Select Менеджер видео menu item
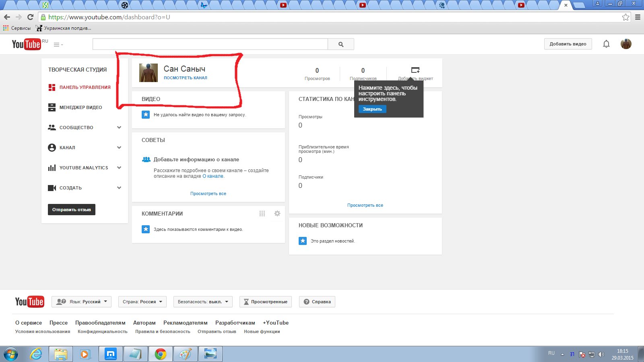The height and width of the screenshot is (362, 644). click(x=81, y=107)
